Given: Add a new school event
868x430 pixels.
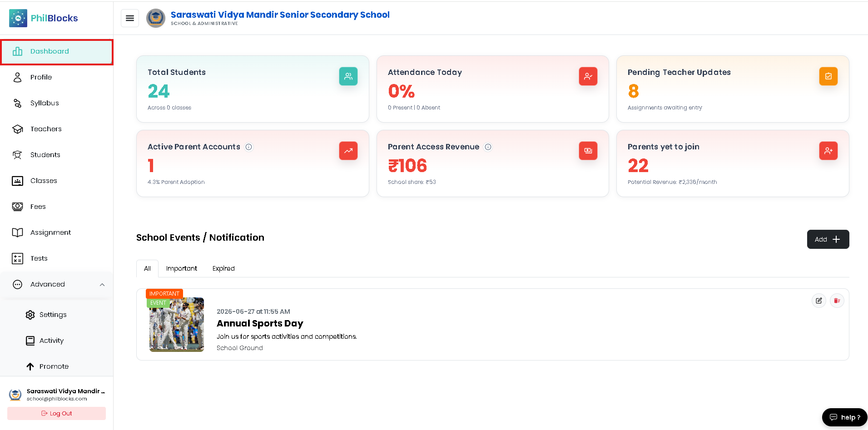Looking at the screenshot, I should [x=828, y=239].
